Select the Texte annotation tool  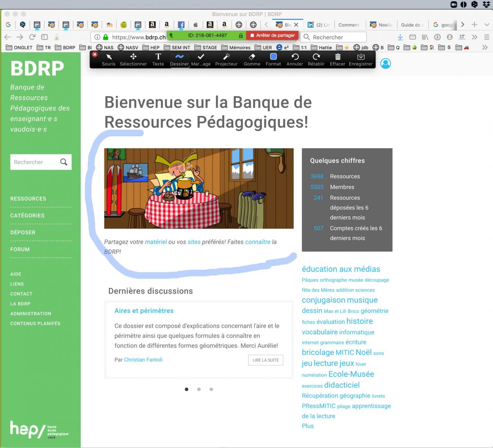(158, 59)
